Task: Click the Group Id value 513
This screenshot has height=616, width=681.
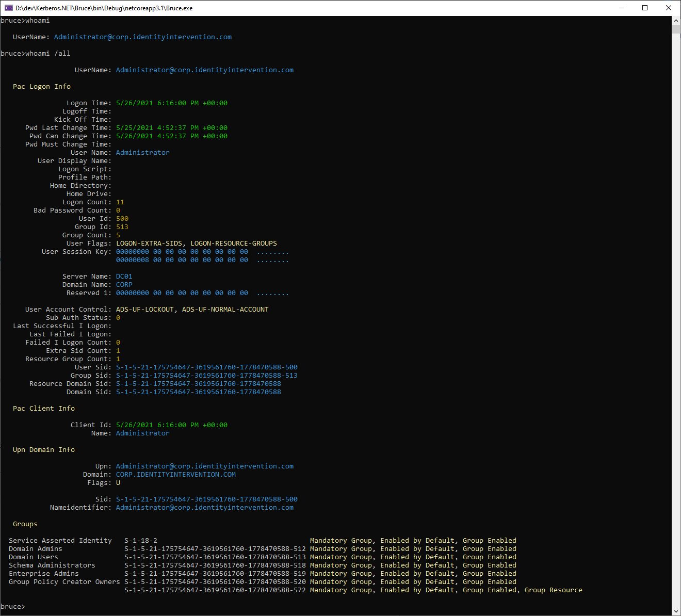Action: click(122, 227)
